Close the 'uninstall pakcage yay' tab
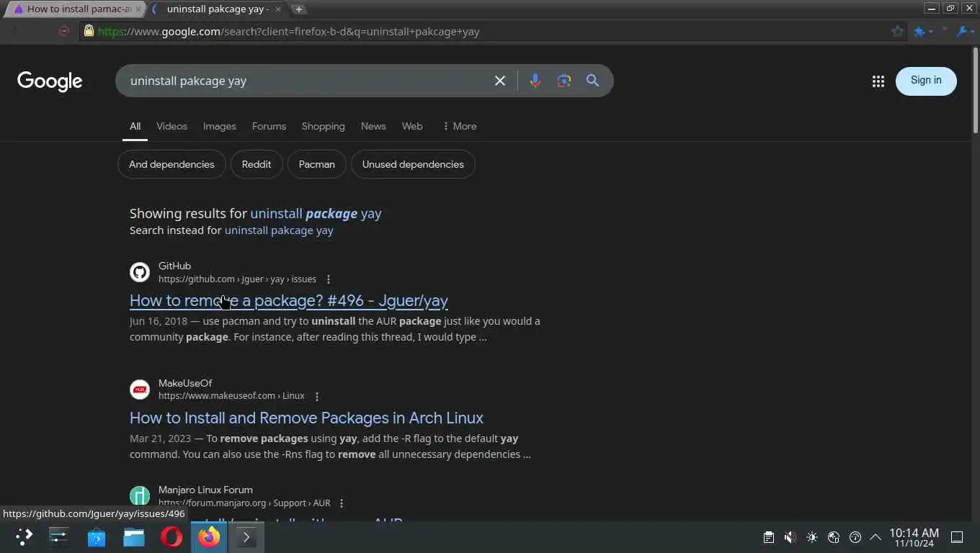Screen dimensions: 980x553 coord(278,9)
